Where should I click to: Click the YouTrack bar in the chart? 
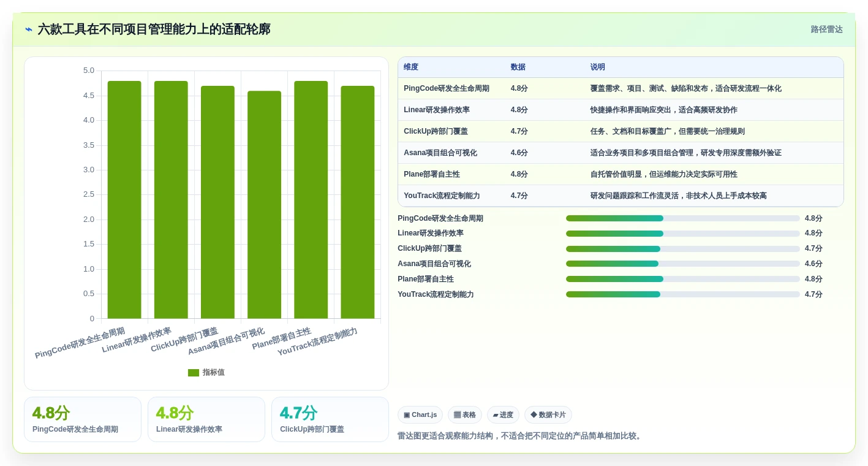[x=358, y=202]
